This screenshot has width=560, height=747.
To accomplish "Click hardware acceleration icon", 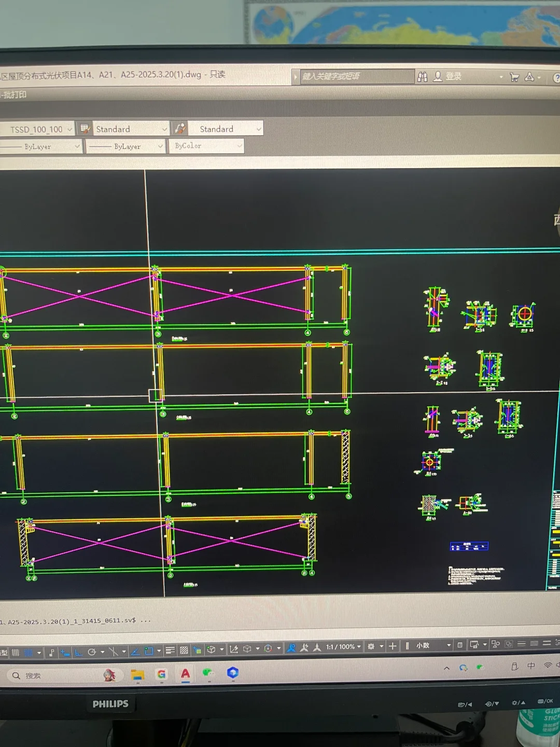I will pyautogui.click(x=509, y=644).
